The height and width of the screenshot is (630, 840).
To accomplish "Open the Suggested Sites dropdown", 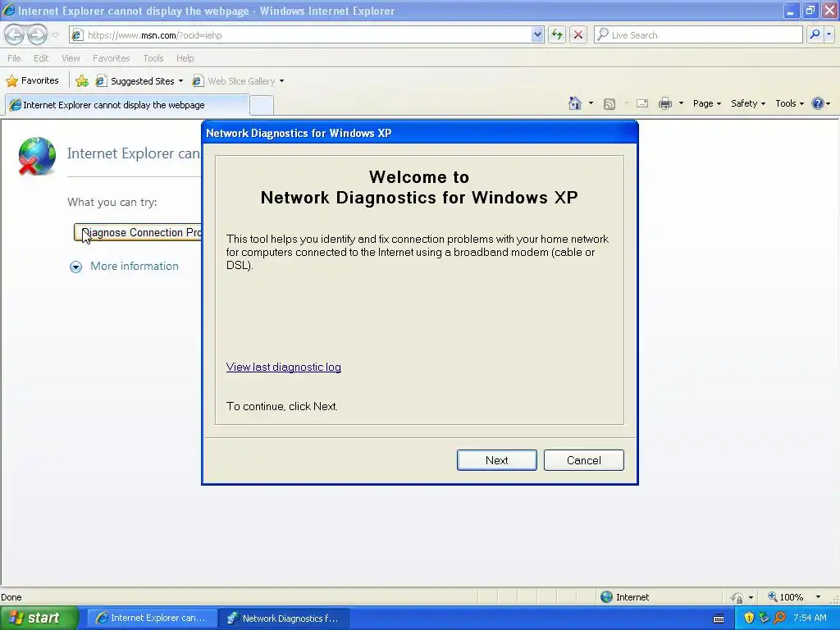I will (x=139, y=81).
